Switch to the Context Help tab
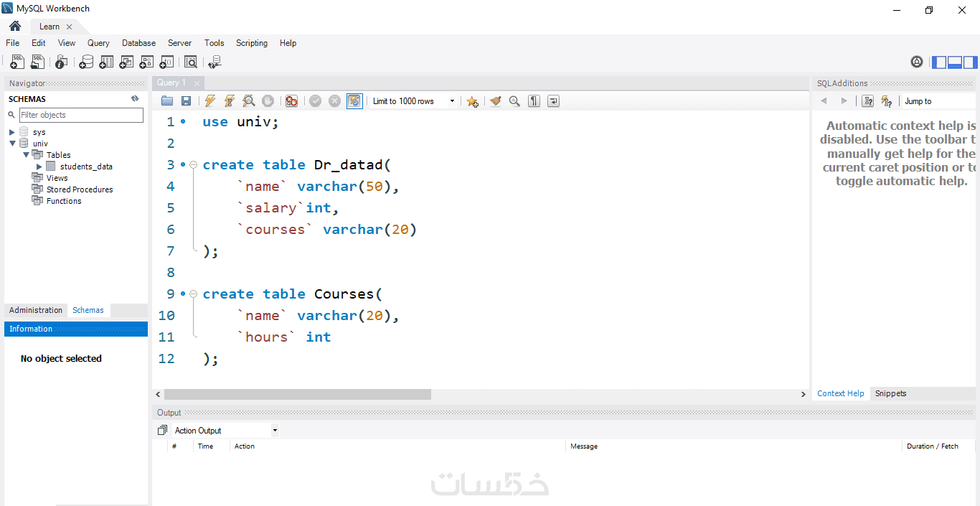The width and height of the screenshot is (980, 506). pos(841,393)
